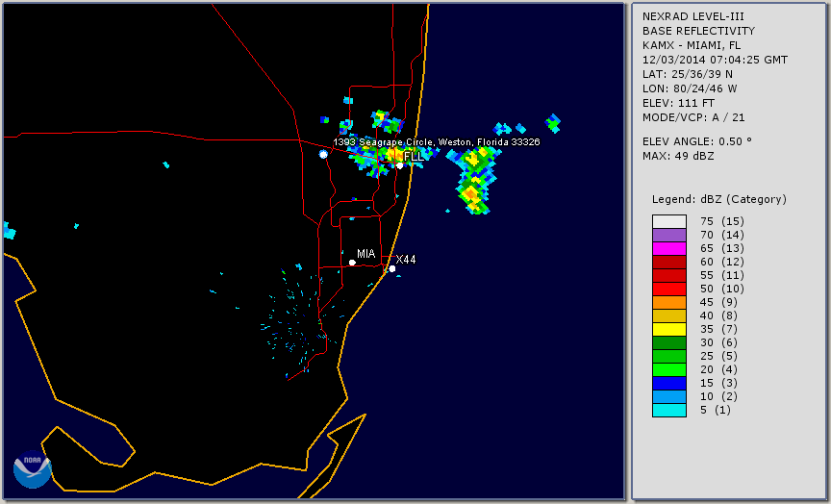Click the 'LAT: 25/36/39 N' text
The width and height of the screenshot is (831, 504).
tap(688, 74)
